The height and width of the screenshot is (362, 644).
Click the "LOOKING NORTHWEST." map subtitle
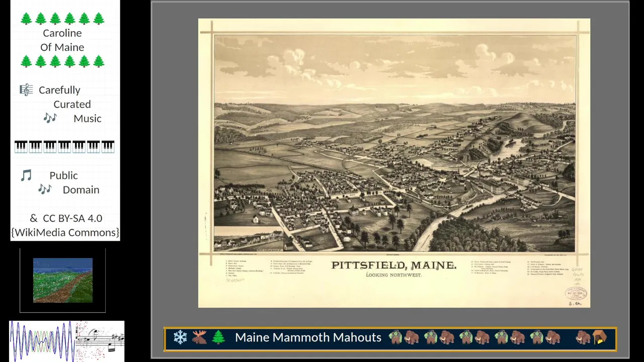point(394,275)
